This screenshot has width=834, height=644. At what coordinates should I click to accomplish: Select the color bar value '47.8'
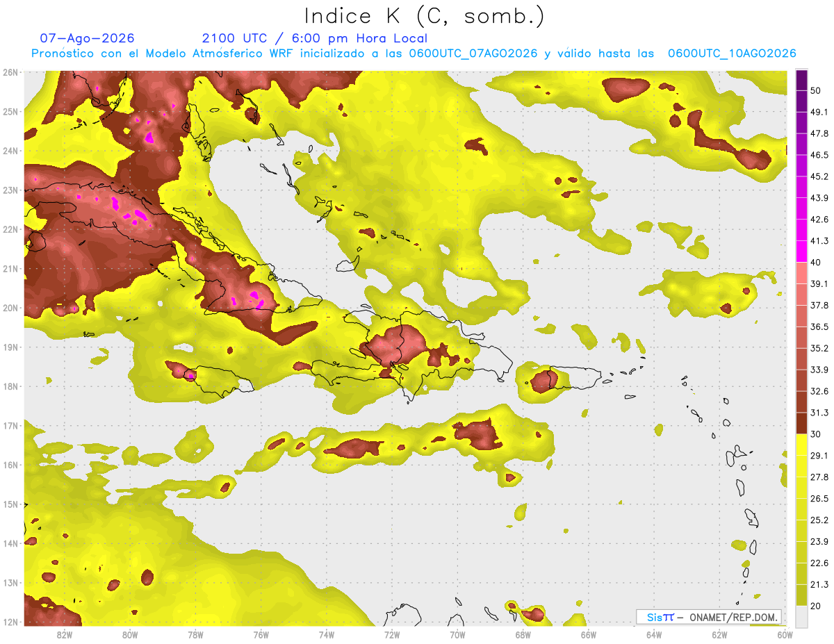[x=819, y=133]
